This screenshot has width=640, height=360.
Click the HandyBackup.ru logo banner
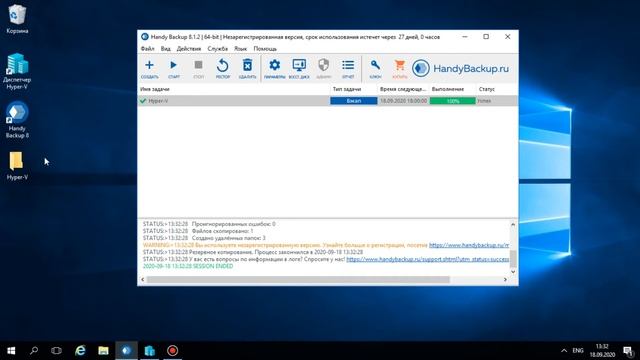tap(460, 69)
